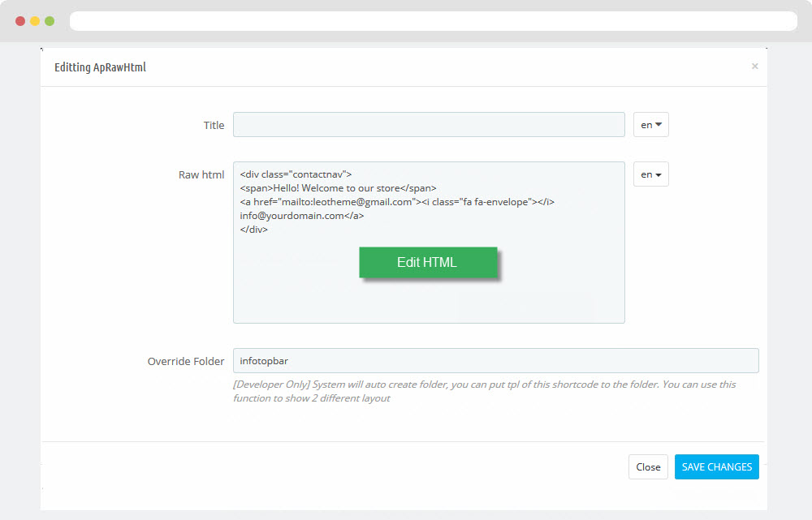Click the green browser window dot
Screen dimensions: 812x520
point(50,21)
